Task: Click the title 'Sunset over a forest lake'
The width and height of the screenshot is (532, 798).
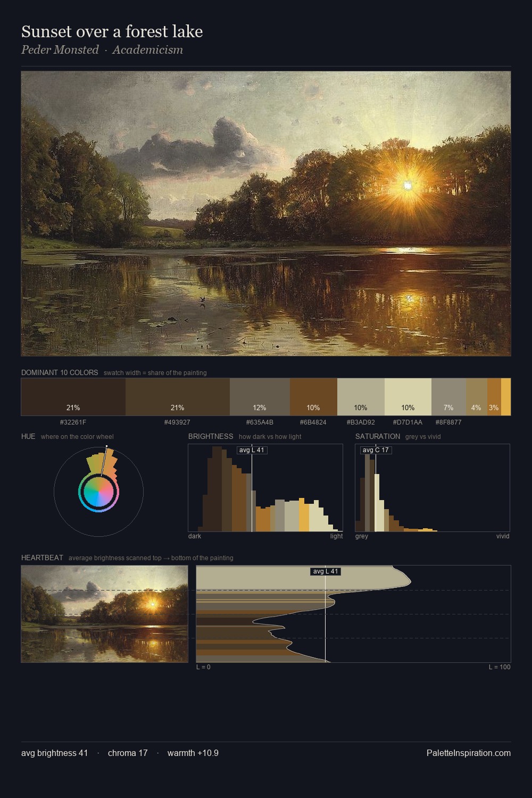Action: click(112, 31)
